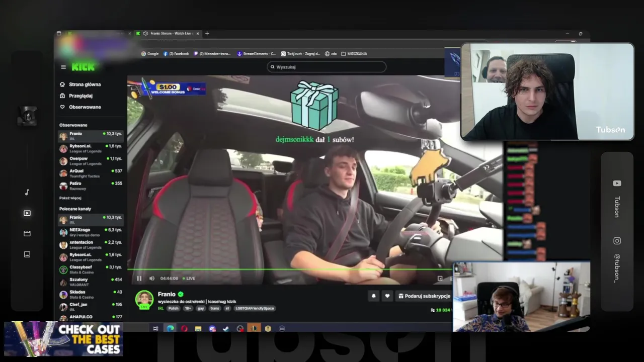This screenshot has width=644, height=362.
Task: Open Skladas recommended channel
Action: tap(91, 294)
